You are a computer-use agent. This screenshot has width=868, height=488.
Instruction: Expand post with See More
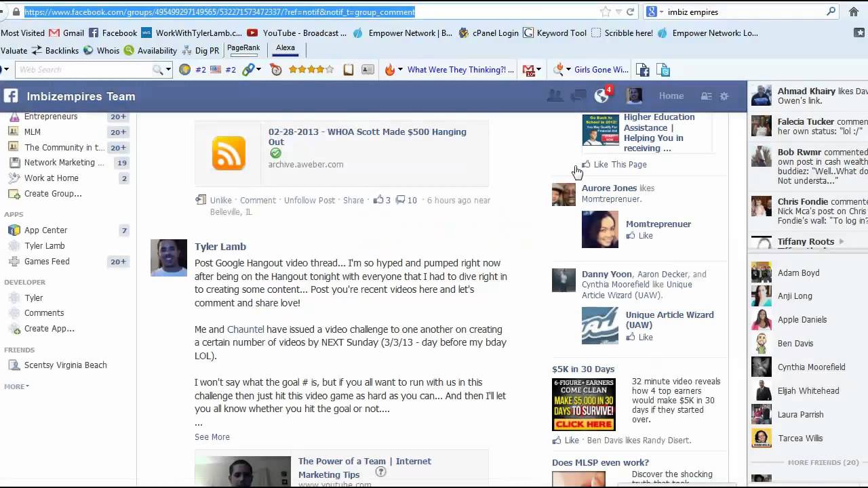(212, 437)
